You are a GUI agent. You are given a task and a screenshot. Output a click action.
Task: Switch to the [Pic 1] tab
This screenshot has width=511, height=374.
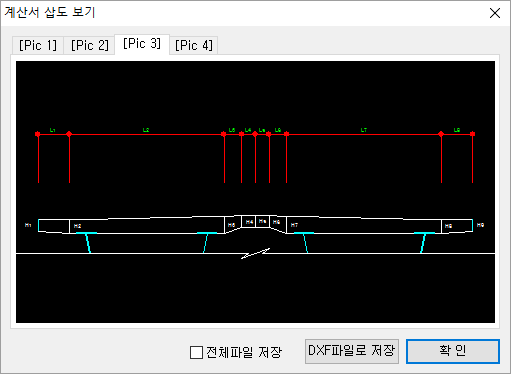38,45
